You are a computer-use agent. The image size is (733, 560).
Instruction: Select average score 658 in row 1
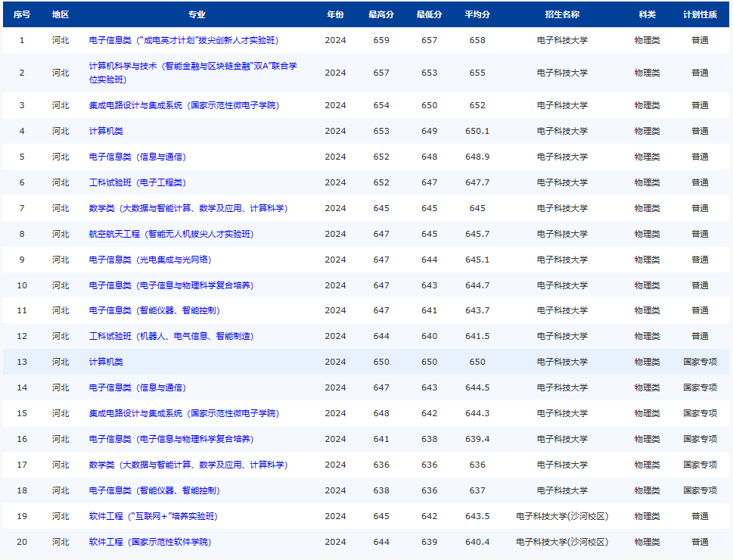[x=477, y=40]
